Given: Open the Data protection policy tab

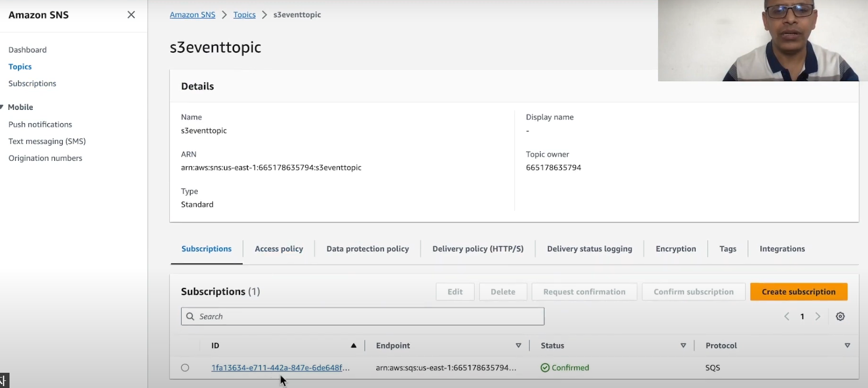Looking at the screenshot, I should pyautogui.click(x=368, y=249).
